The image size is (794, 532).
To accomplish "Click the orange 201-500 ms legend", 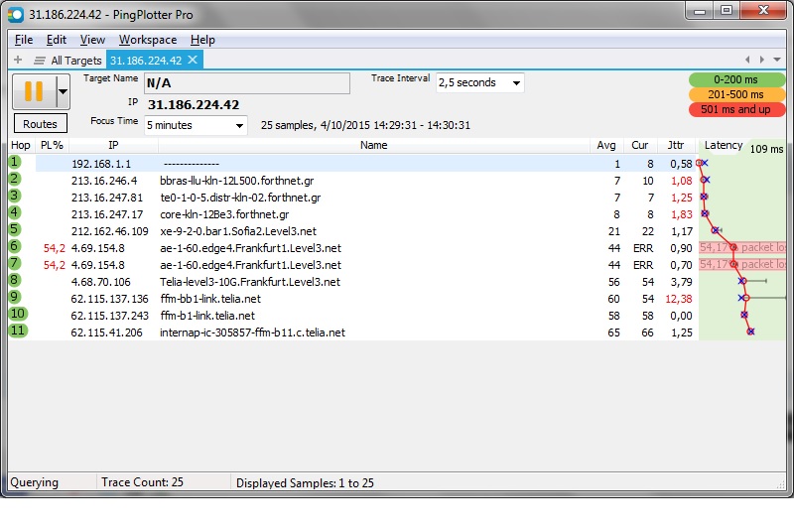I will 736,94.
